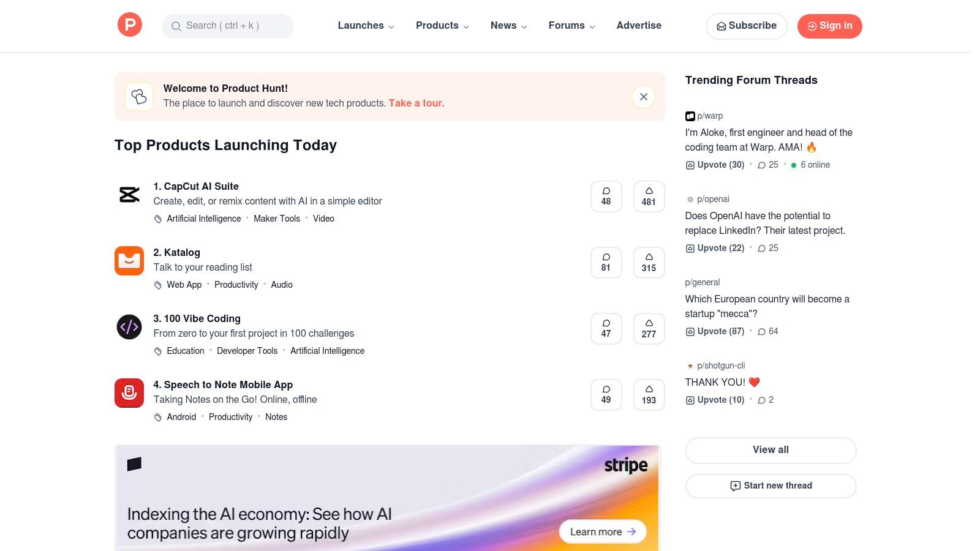View 47 comments on 100 Vibe Coding

pos(606,329)
